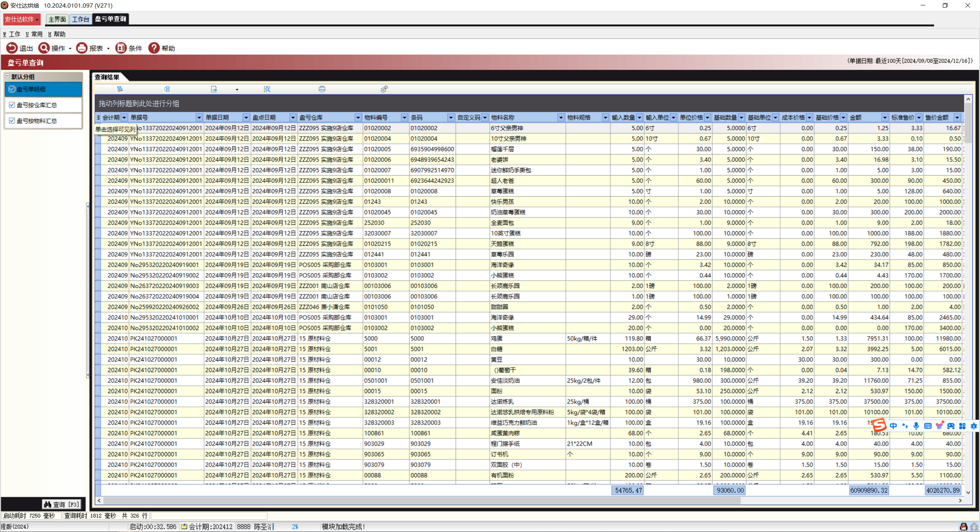980x532 pixels.
Task: Open the 盘亏仓库 column filter dropdown
Action: [x=358, y=117]
